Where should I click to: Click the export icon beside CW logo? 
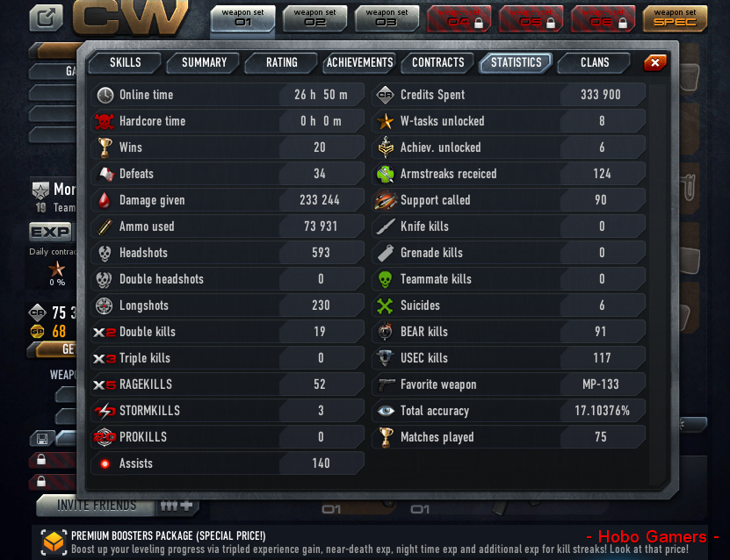click(46, 18)
